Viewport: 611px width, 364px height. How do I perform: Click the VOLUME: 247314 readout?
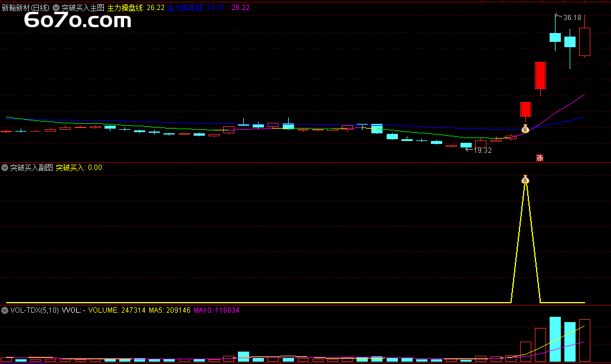coord(117,310)
